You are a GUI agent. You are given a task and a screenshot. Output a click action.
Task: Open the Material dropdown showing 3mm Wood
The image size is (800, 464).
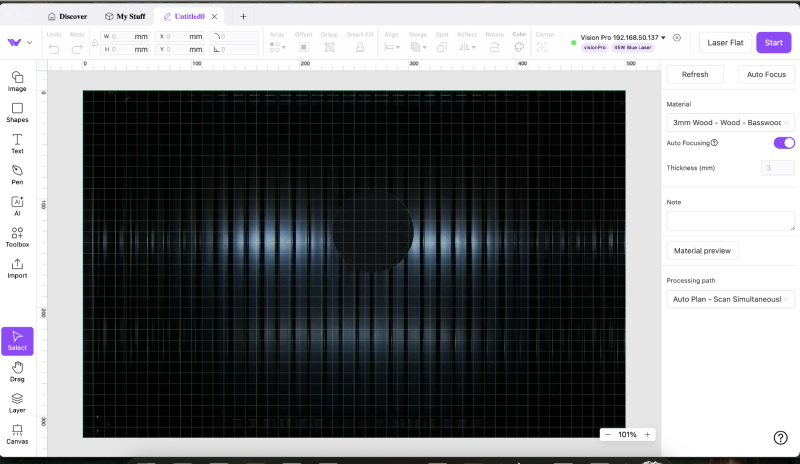(730, 123)
